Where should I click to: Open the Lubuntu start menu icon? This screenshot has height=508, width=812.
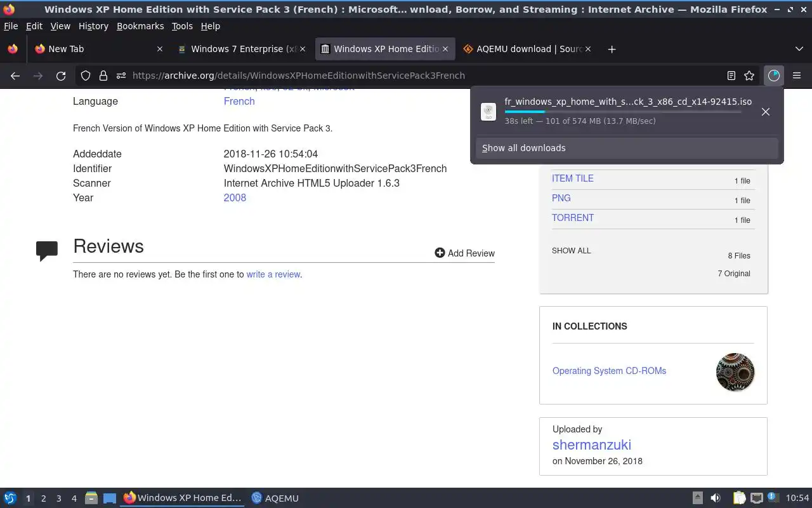click(10, 498)
